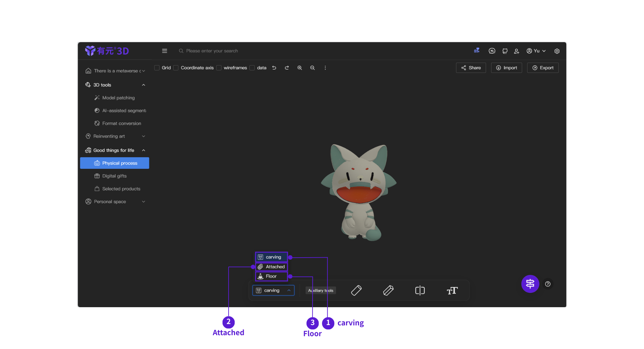Open the Yu user account dropdown
644x349 pixels.
[536, 51]
